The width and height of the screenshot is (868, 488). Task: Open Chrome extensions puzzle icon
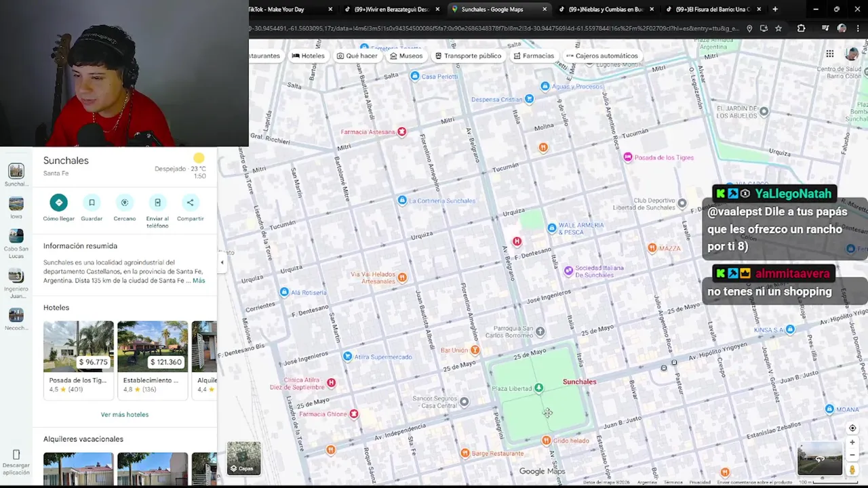pos(801,28)
